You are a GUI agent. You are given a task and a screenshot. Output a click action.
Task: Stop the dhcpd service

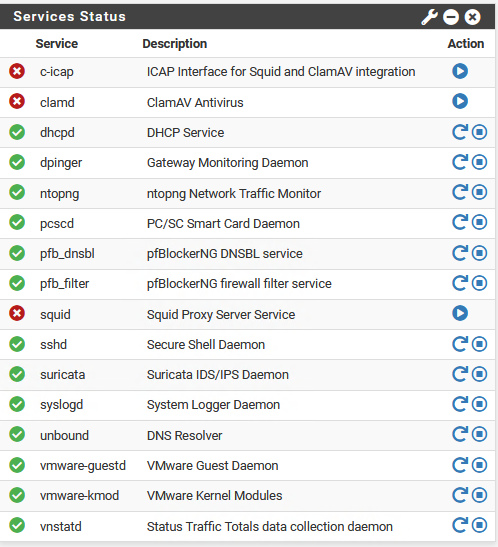[x=480, y=132]
